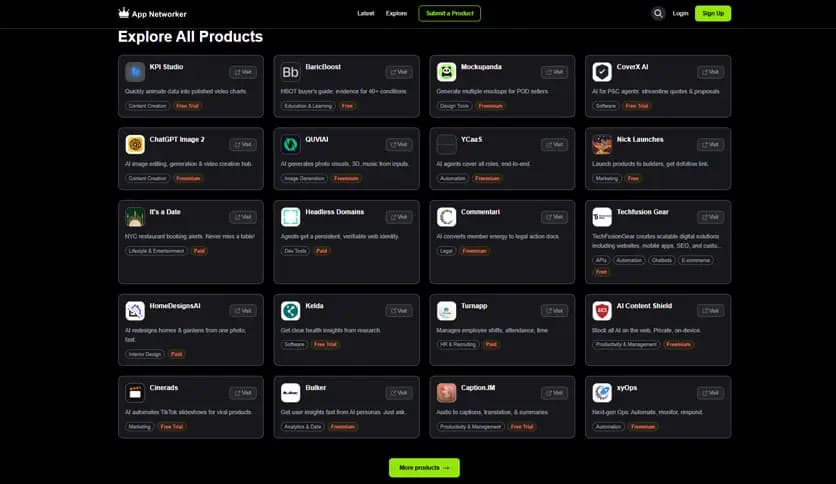Screen dimensions: 836x484
Task: Click the BaricBoost Bb icon
Action: [x=291, y=71]
